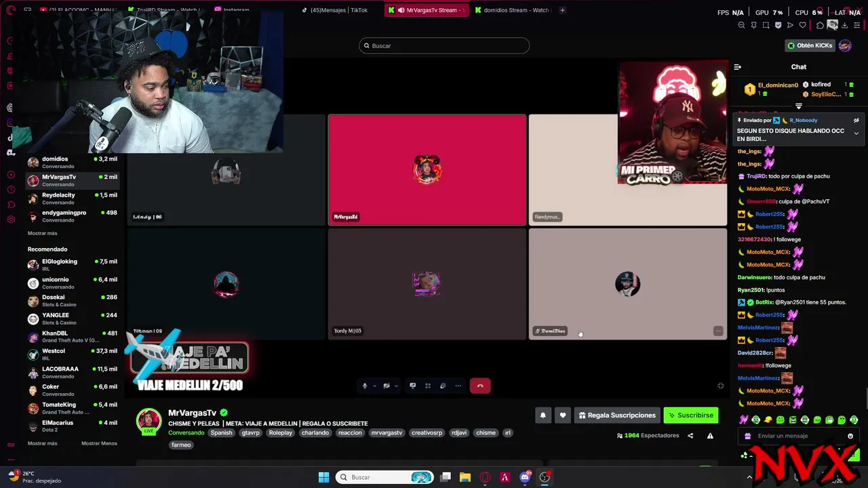Click the red hang-up call button
Viewport: 868px width, 488px height.
pos(480,386)
